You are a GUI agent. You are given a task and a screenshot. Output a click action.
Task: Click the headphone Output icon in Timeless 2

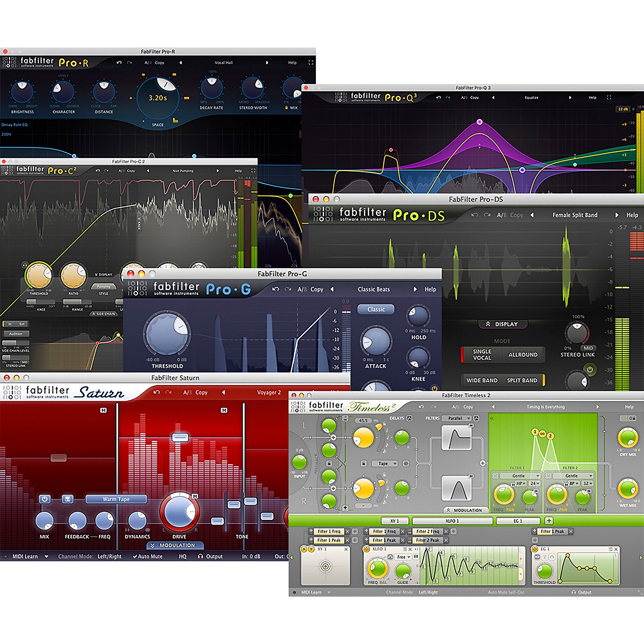(x=574, y=592)
